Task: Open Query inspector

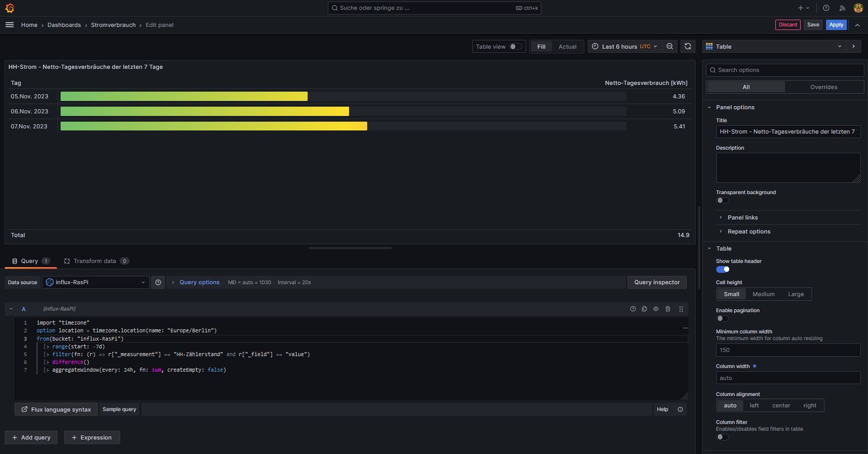Action: pyautogui.click(x=657, y=282)
